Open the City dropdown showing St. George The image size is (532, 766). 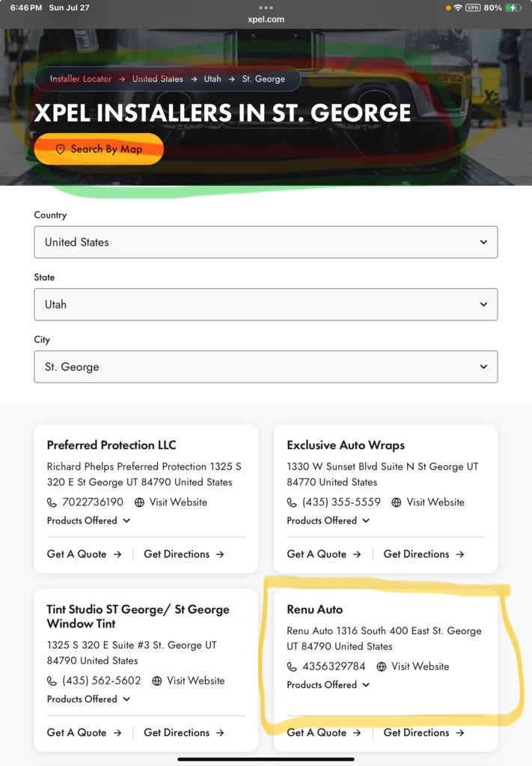point(266,366)
